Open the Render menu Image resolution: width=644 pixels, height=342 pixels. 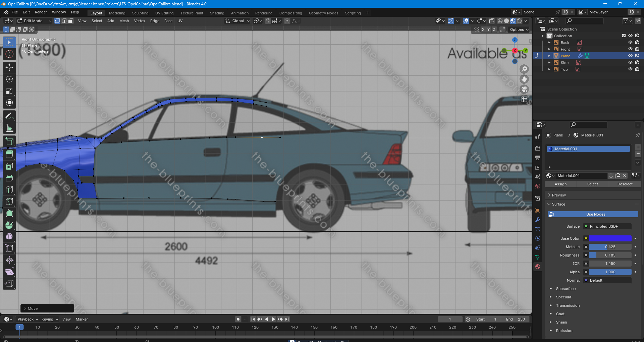(x=41, y=12)
